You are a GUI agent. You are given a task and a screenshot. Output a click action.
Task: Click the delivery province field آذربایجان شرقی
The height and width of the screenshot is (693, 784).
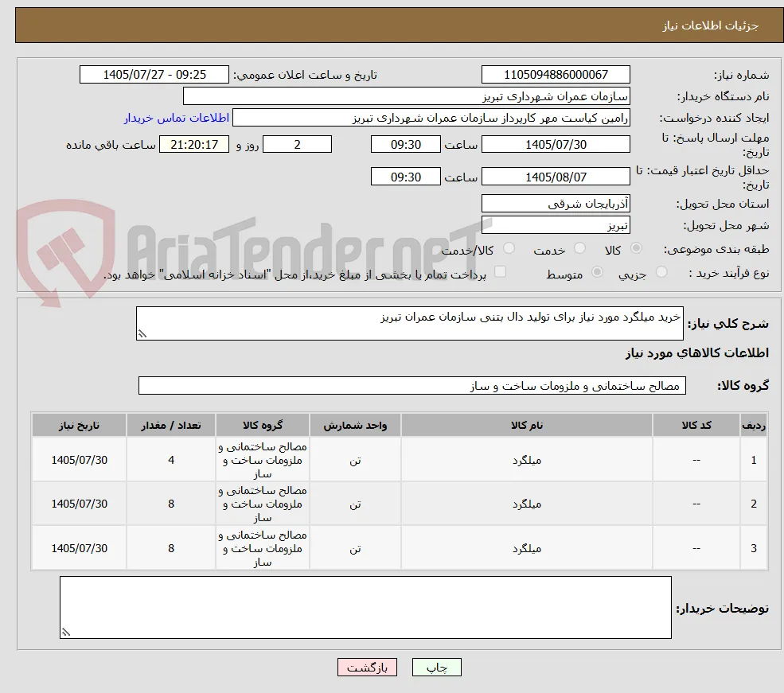(x=556, y=204)
